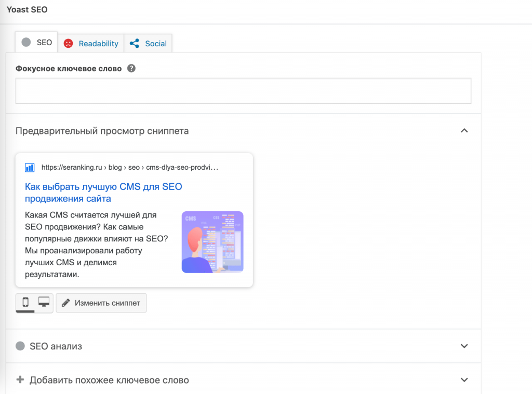This screenshot has height=394, width=532.
Task: Focus the Фокусное ключевое слово input field
Action: pyautogui.click(x=243, y=91)
